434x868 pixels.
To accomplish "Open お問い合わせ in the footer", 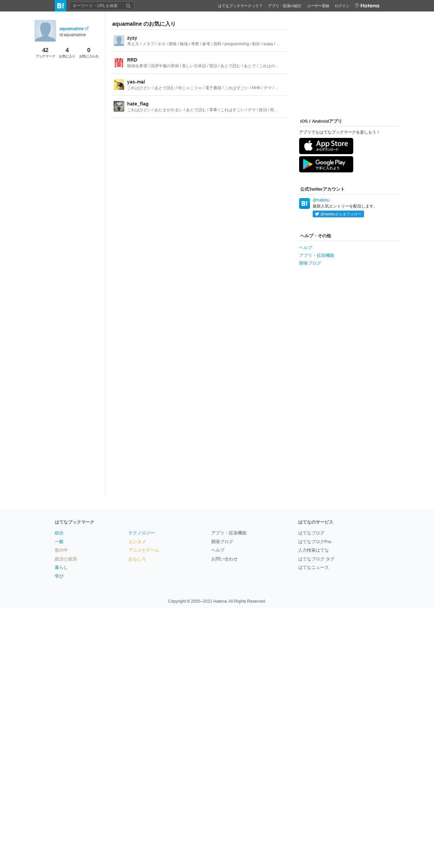I will point(224,559).
